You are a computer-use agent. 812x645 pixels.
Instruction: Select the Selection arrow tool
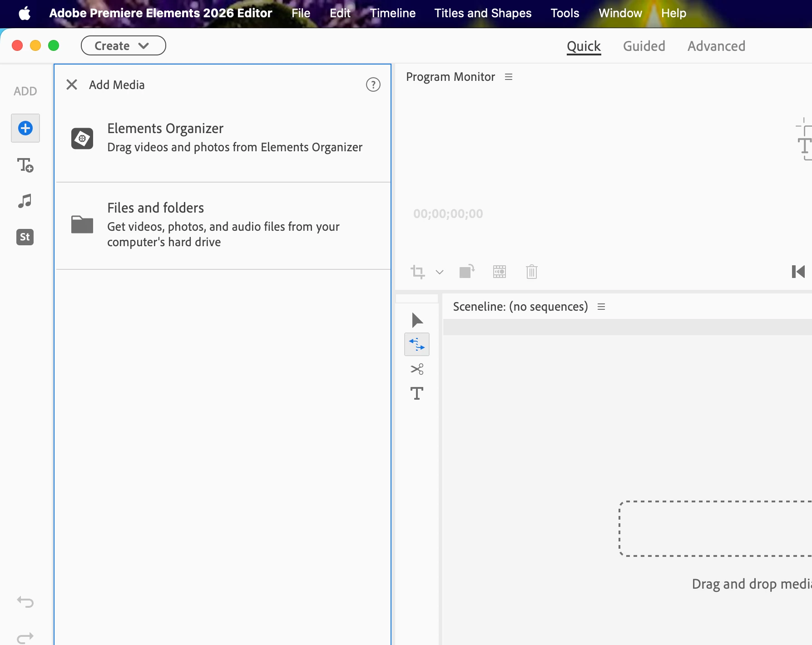(417, 320)
